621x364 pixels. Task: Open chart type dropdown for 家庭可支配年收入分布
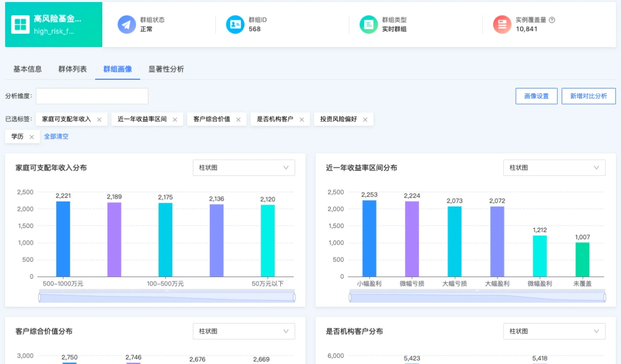(244, 168)
